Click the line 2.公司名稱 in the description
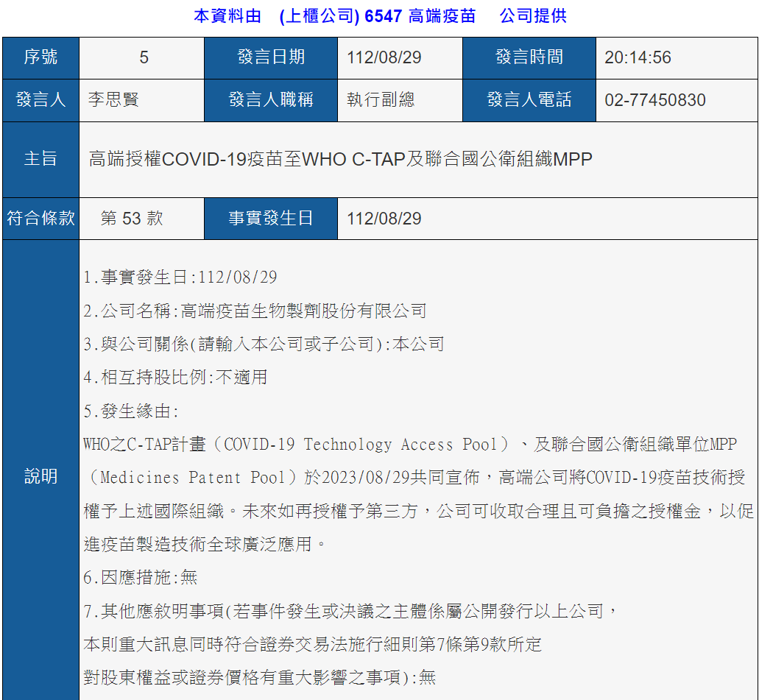The height and width of the screenshot is (700, 759). coord(255,311)
